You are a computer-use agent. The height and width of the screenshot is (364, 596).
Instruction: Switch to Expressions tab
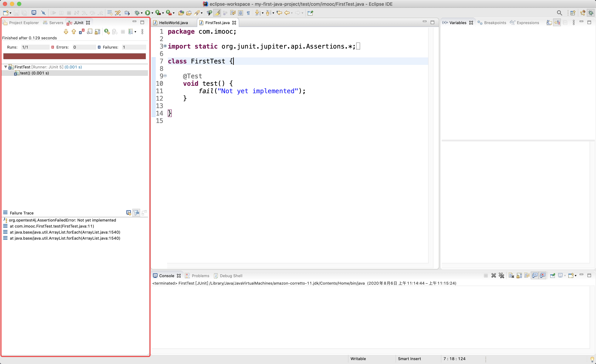[525, 23]
